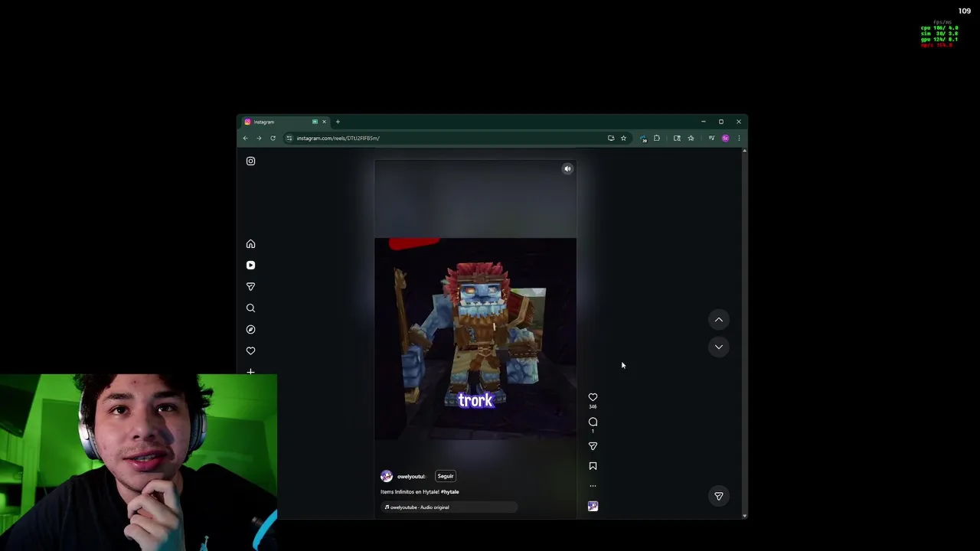The image size is (980, 551).
Task: Like the reel with the heart icon
Action: 593,397
